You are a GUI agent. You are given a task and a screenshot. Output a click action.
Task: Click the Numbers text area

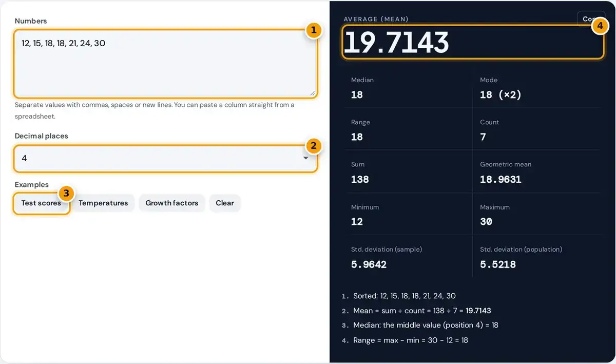point(165,63)
